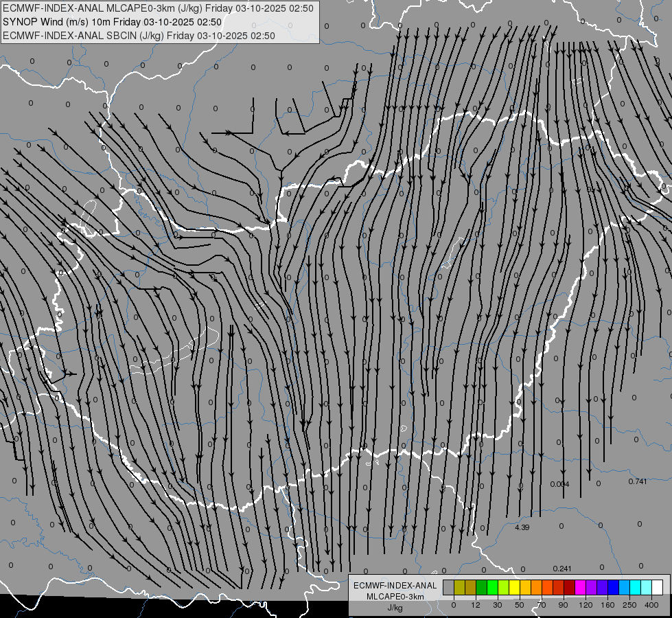Image resolution: width=672 pixels, height=618 pixels.
Task: Click the ECMWF-INDEX-ANAL MLCAPE0-3km title line
Action: (158, 8)
